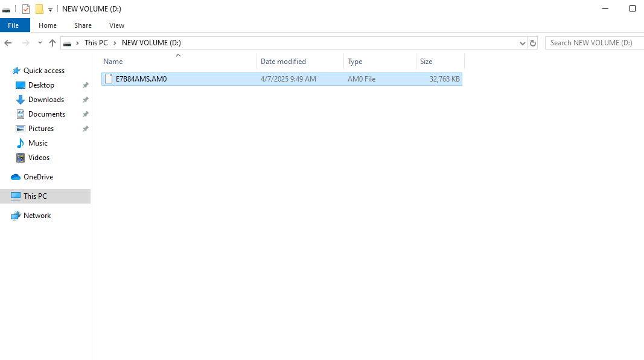Open the View ribbon tab
Screen dimensions: 644x360
tap(116, 25)
